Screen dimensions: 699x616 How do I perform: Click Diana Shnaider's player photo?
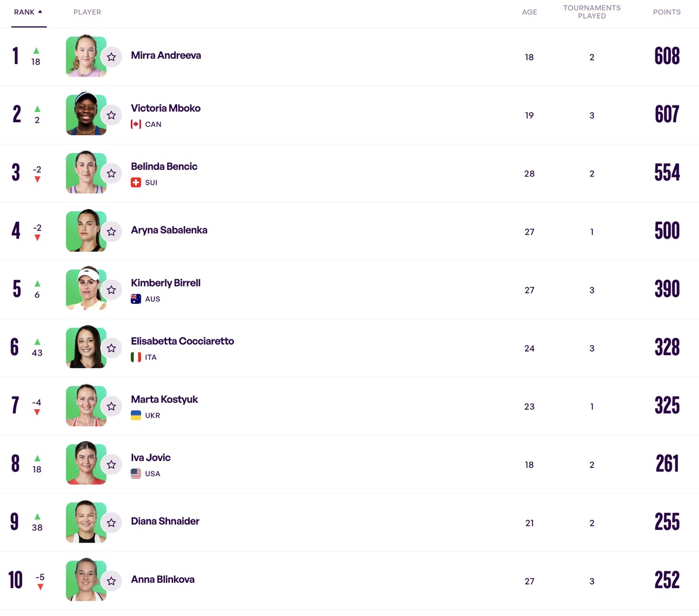click(x=85, y=522)
